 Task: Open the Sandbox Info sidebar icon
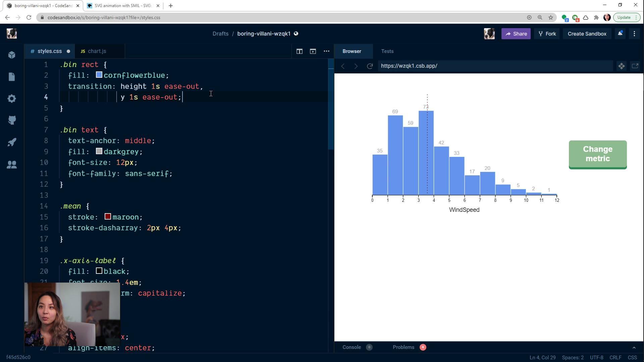(x=12, y=55)
